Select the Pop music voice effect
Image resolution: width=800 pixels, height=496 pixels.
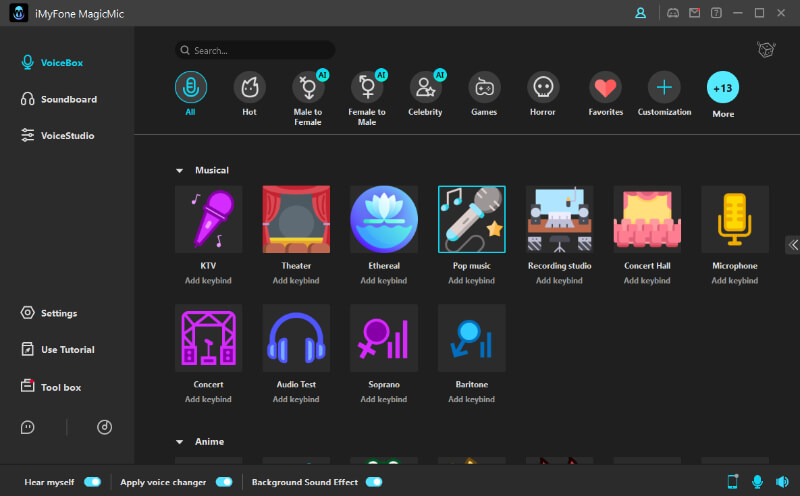point(471,219)
